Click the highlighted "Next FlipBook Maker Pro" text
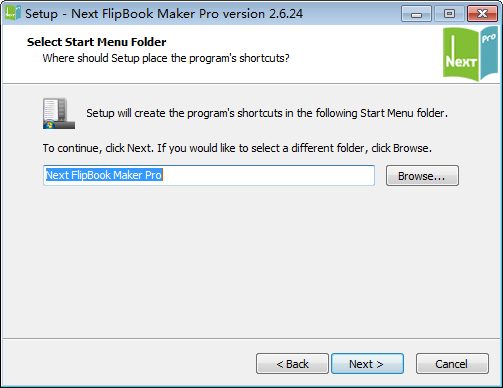 coord(104,175)
